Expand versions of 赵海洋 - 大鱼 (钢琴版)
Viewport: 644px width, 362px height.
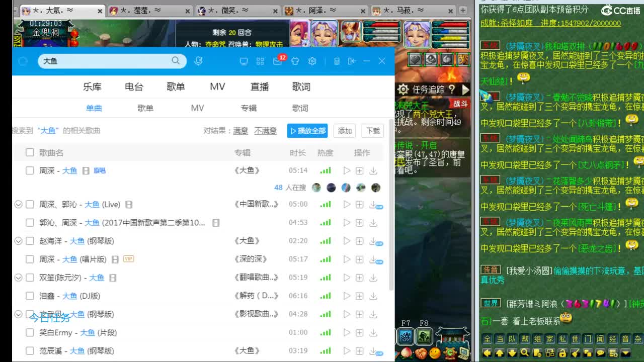click(x=18, y=241)
